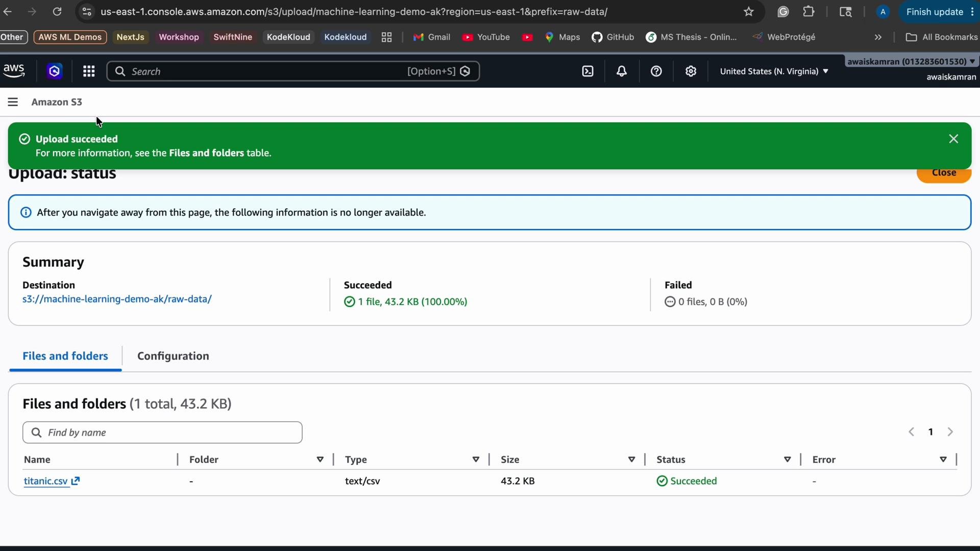The image size is (980, 551).
Task: Toggle the Amazon S3 hamburger menu
Action: 13,102
